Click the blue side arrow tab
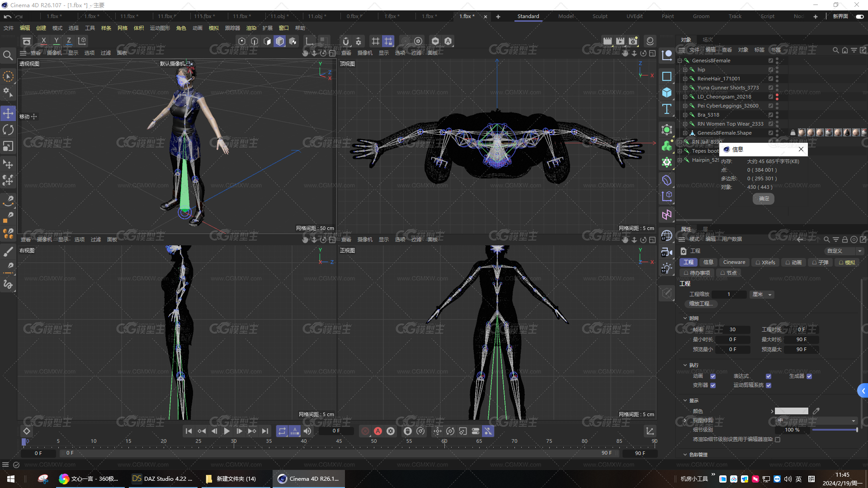This screenshot has height=488, width=868. click(x=863, y=391)
